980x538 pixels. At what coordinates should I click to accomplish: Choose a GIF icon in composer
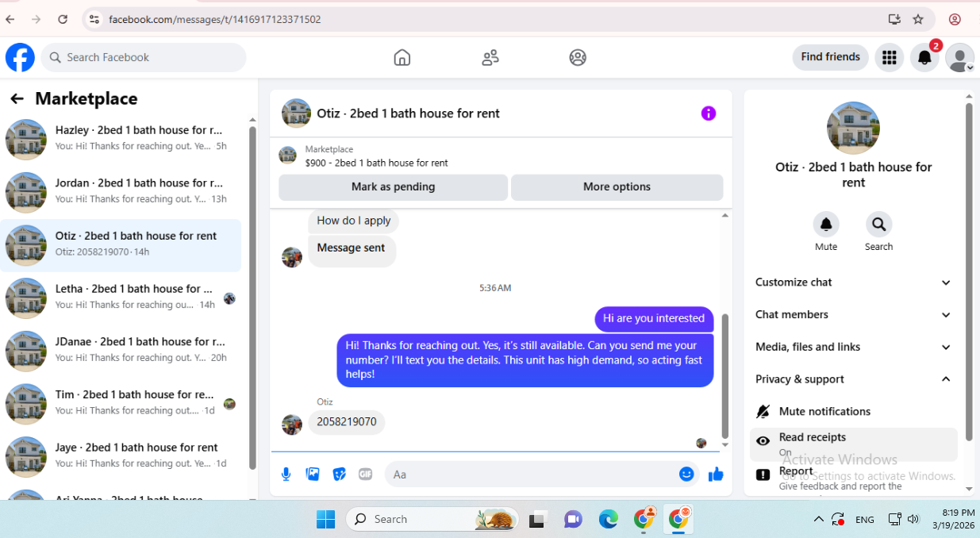point(365,475)
